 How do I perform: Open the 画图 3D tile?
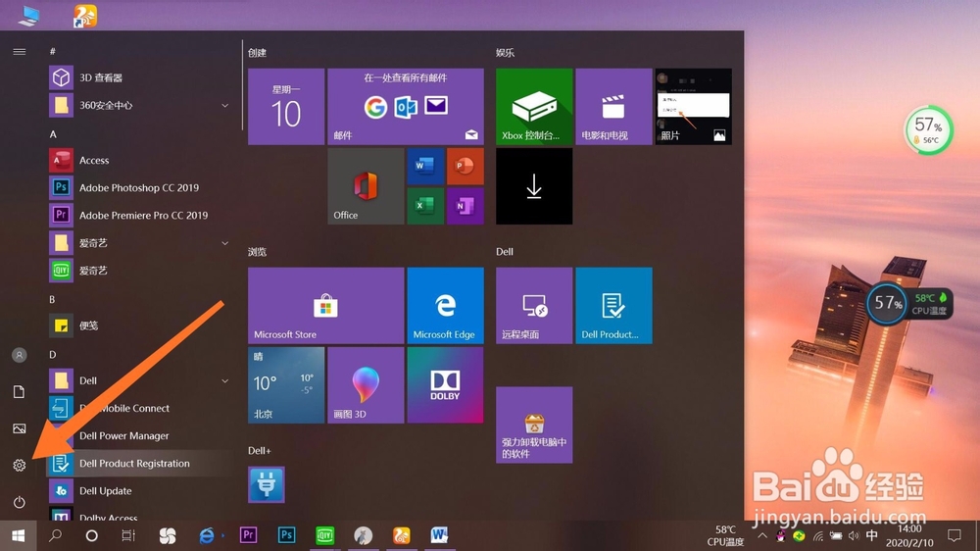pos(366,385)
